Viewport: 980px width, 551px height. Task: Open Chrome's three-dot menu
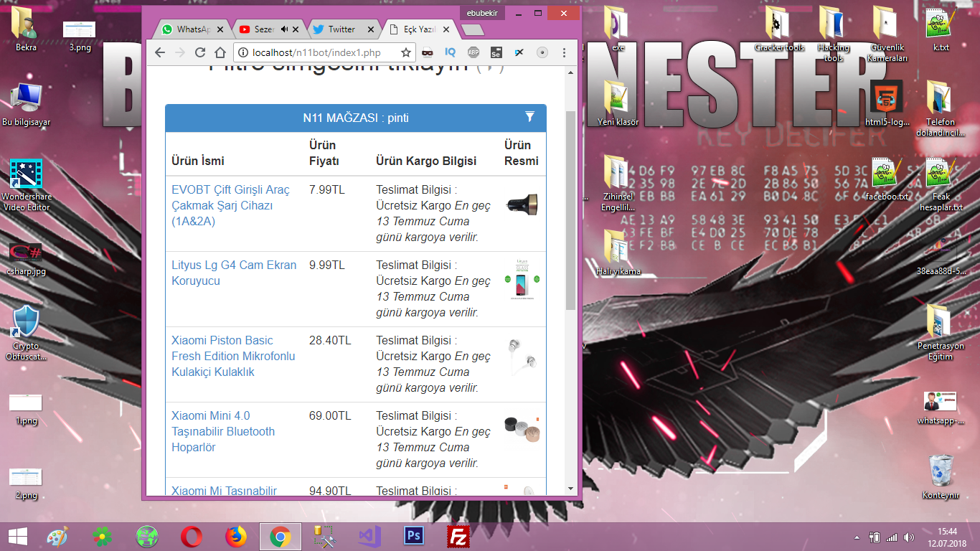coord(564,52)
